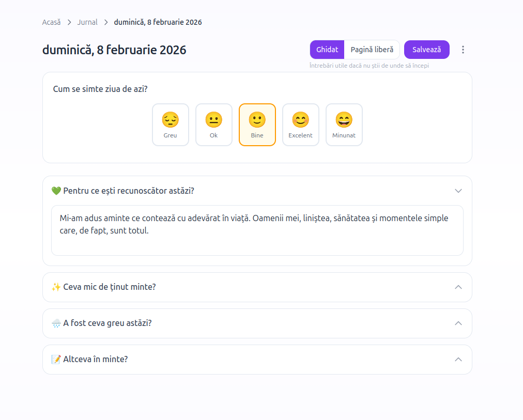Screen dimensions: 523x420
Task: Select the Greu mood option
Action: (x=171, y=125)
